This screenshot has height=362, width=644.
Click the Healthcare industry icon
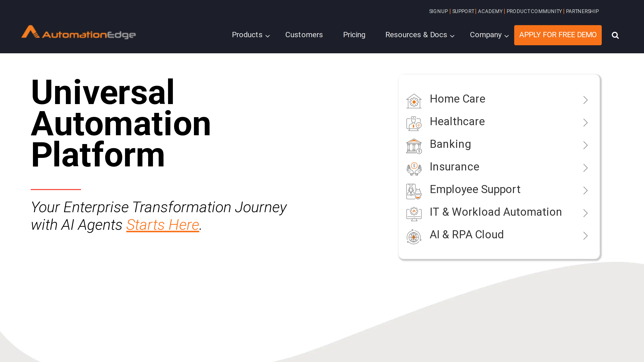[414, 123]
